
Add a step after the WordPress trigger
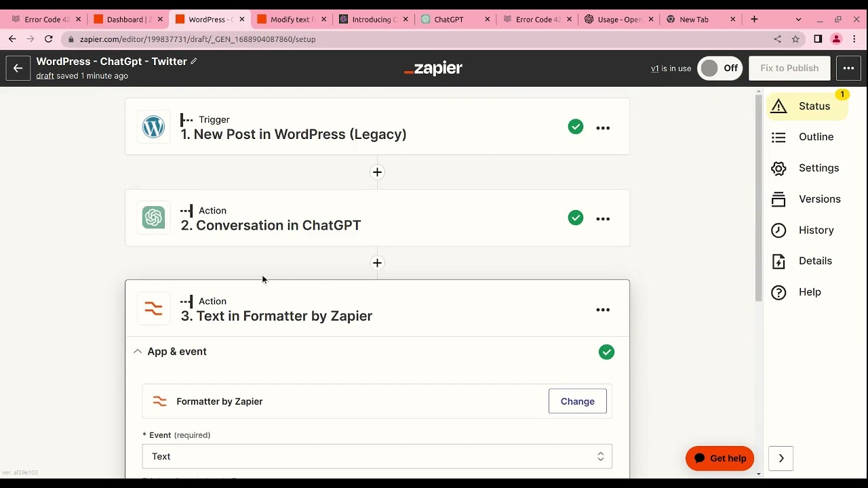click(x=378, y=172)
